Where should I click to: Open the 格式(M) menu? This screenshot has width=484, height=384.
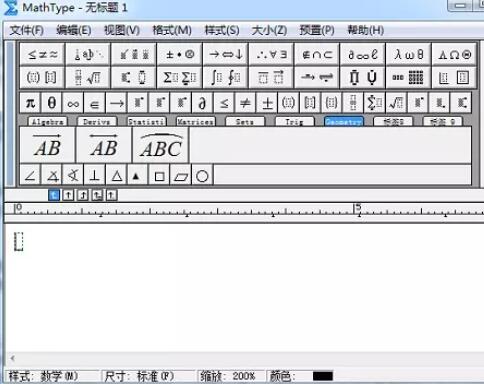point(172,30)
